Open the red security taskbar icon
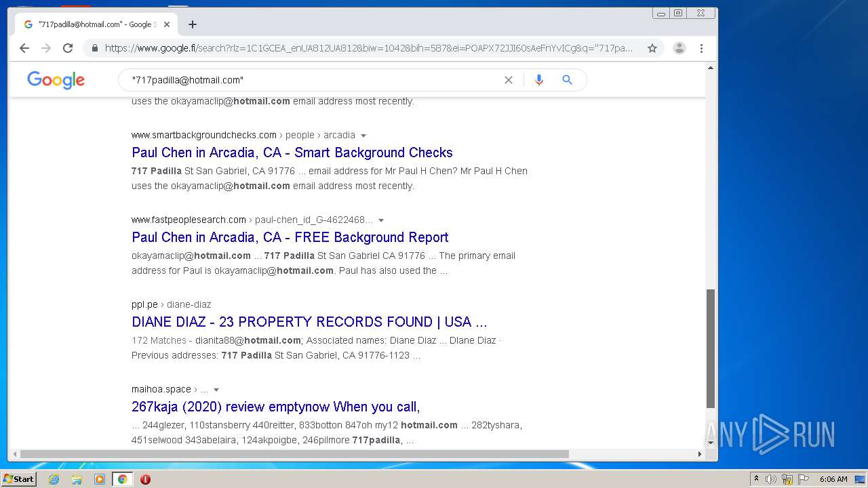The height and width of the screenshot is (488, 868). [x=145, y=479]
